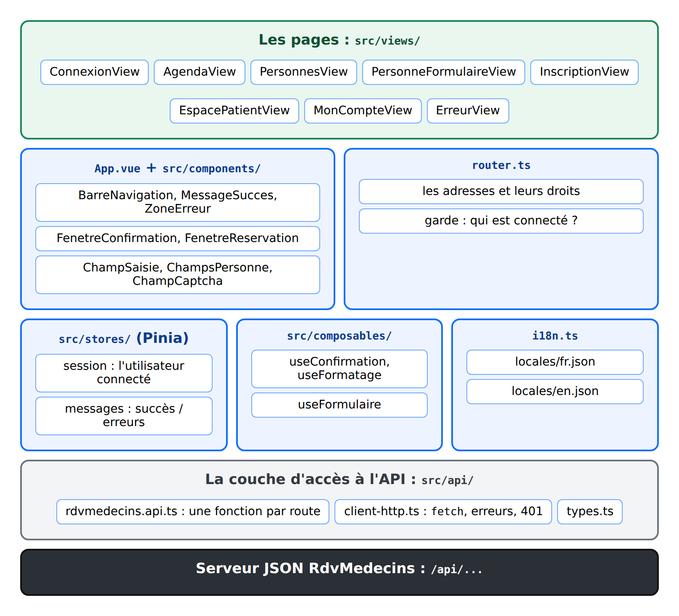Click the useFormulaire box
Viewport: 679px width, 616px height.
tap(339, 405)
